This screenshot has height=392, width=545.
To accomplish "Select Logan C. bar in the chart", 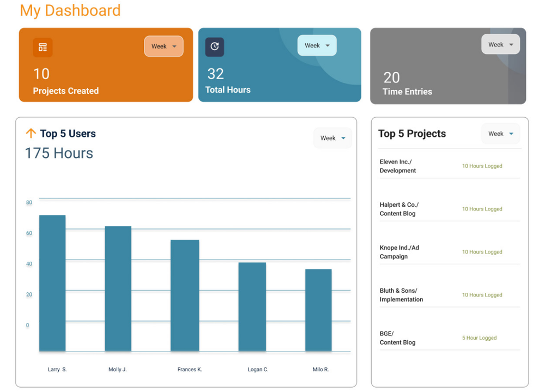I will (252, 307).
